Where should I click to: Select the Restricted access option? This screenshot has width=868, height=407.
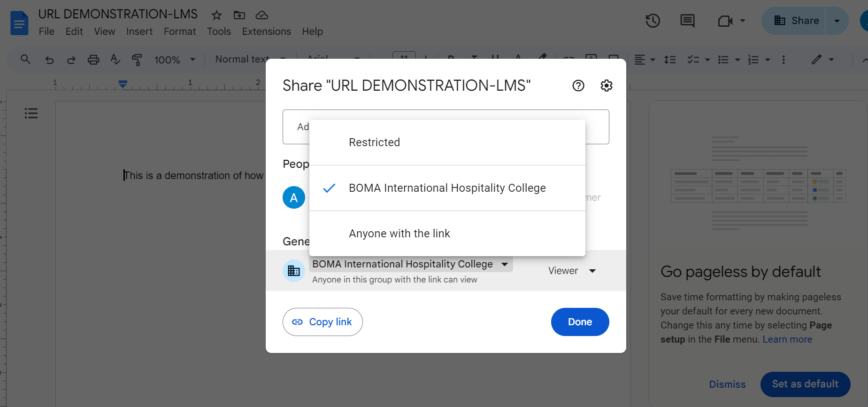point(447,142)
